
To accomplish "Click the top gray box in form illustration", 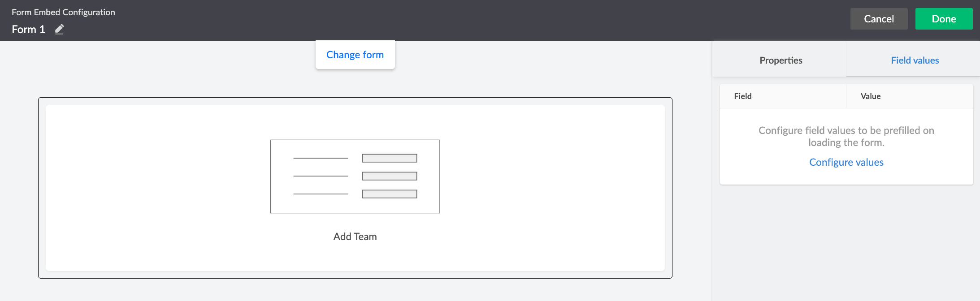I will (390, 158).
